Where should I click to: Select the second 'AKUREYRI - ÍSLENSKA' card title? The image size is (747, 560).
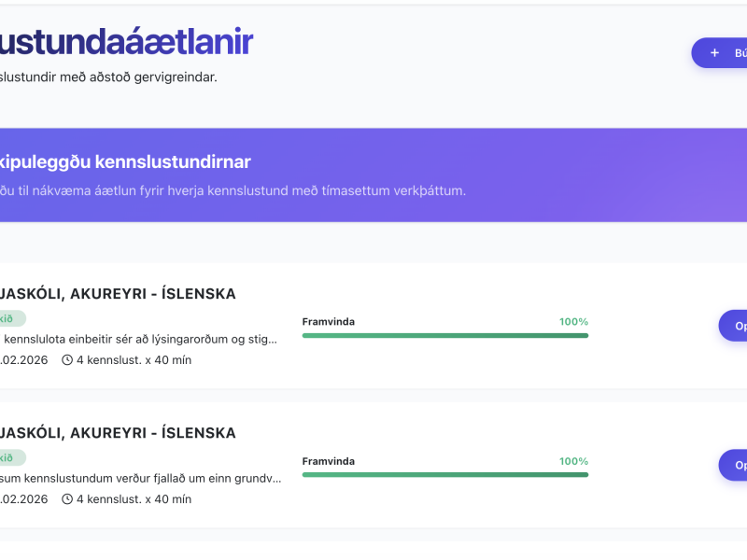pyautogui.click(x=118, y=433)
